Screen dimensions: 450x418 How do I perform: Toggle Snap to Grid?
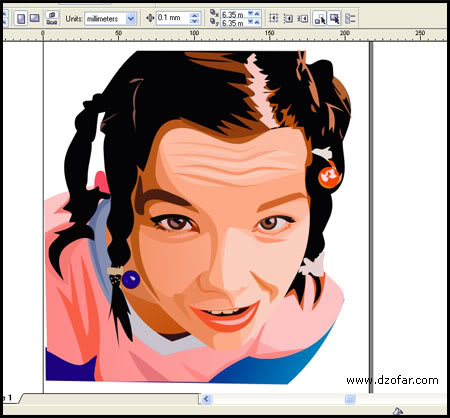click(274, 18)
